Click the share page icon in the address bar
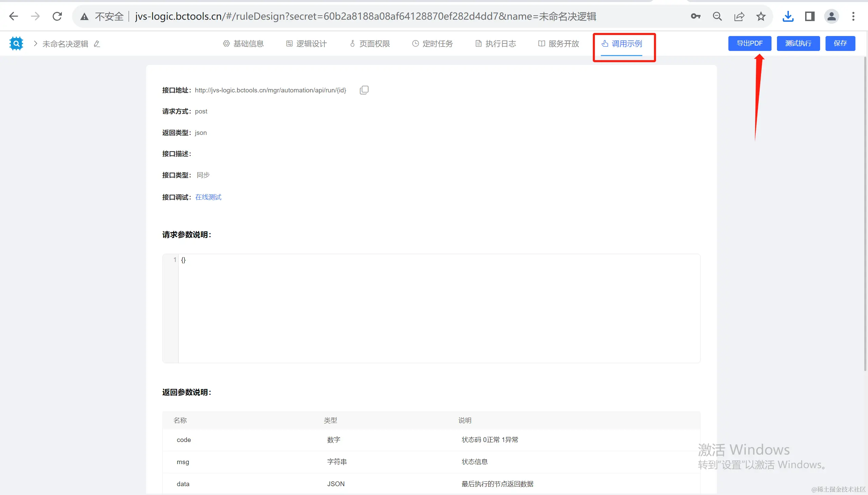The width and height of the screenshot is (868, 495). coord(739,16)
